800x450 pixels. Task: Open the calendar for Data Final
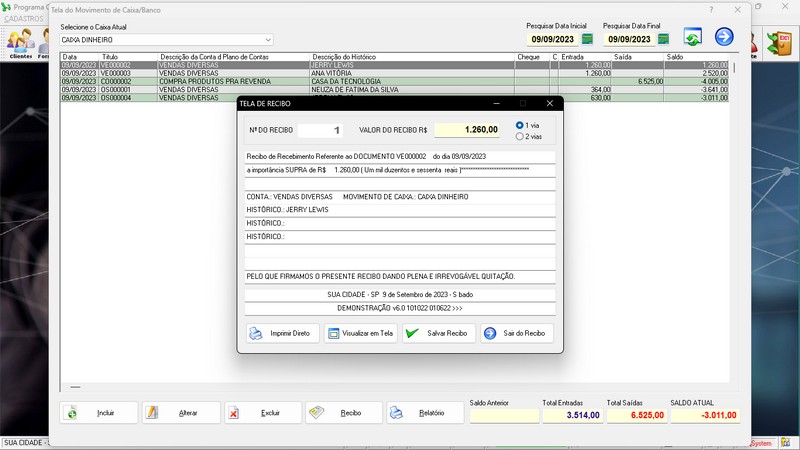[663, 39]
